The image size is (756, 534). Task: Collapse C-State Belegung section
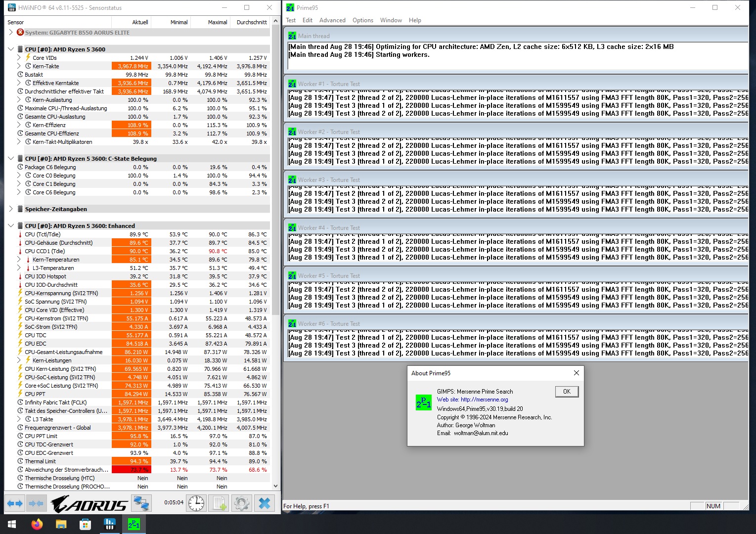coord(11,158)
